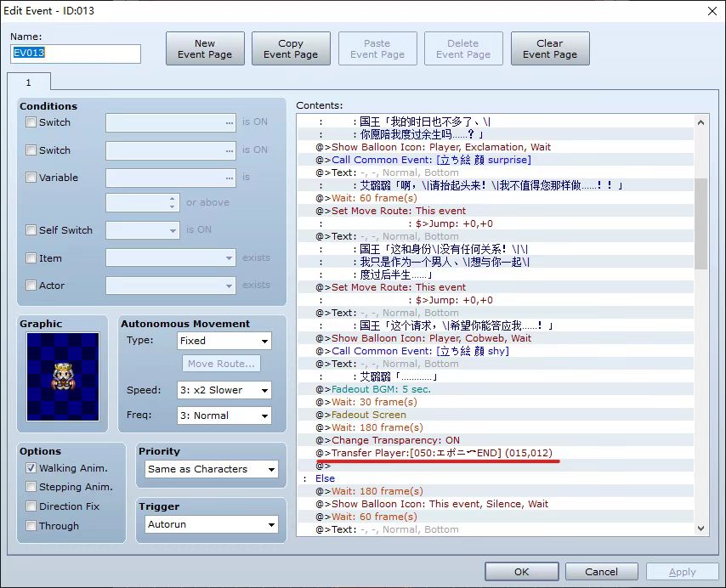This screenshot has width=726, height=588.
Task: Click the Copy Event Page button
Action: click(x=291, y=48)
